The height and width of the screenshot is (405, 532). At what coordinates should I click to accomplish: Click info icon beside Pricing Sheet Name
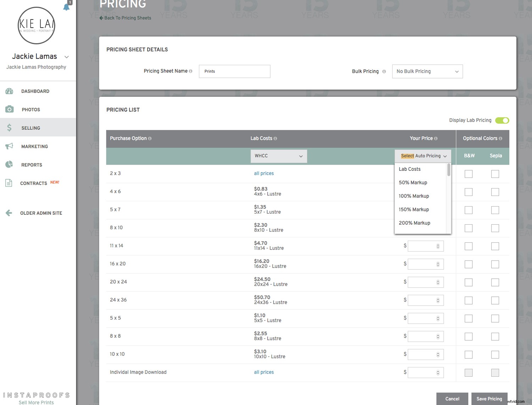pyautogui.click(x=191, y=71)
